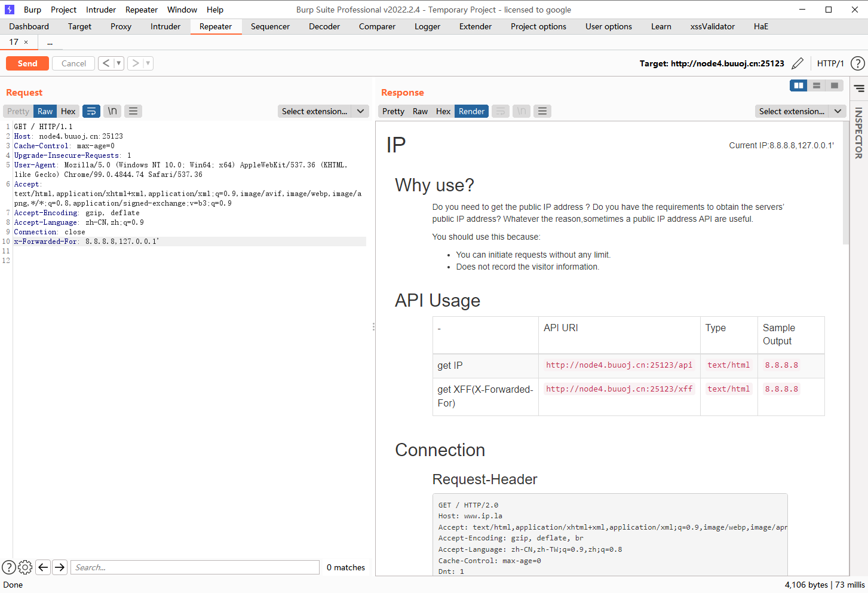The image size is (868, 593).
Task: Open request pane hamburger menu
Action: pos(133,111)
